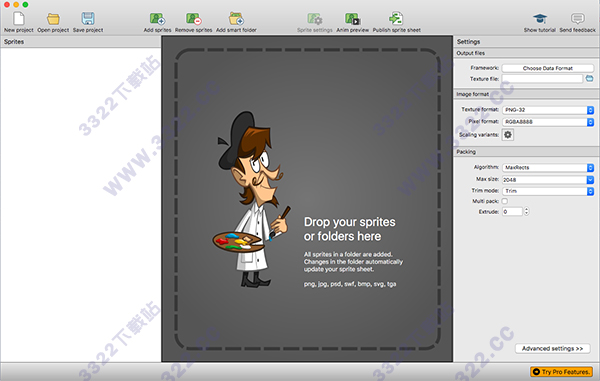
Task: Click Try Pro Features button
Action: pos(561,371)
